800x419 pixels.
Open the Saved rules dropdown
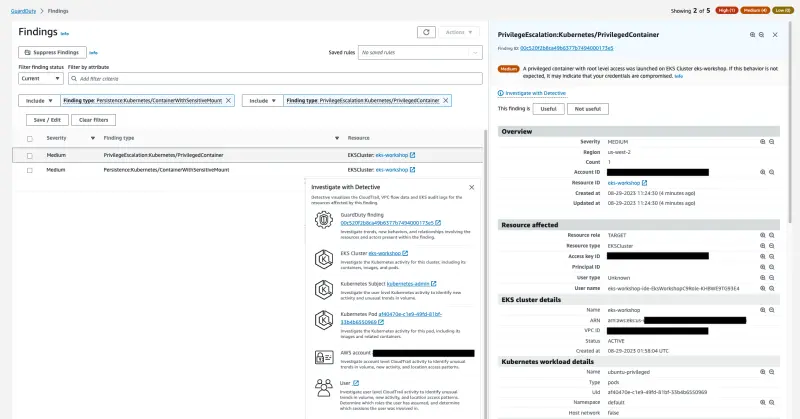[412, 51]
